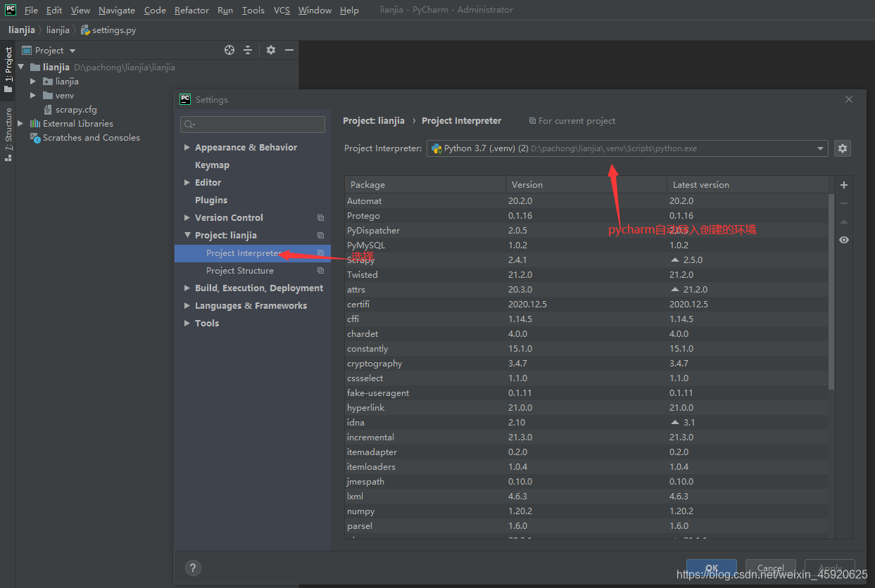
Task: Open Project Interpreter dropdown
Action: pyautogui.click(x=820, y=148)
